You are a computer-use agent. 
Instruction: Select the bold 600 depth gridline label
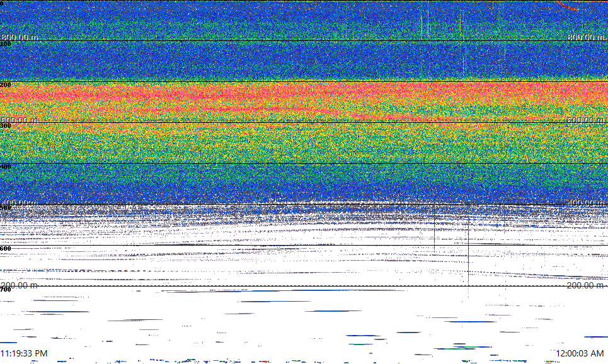click(6, 249)
